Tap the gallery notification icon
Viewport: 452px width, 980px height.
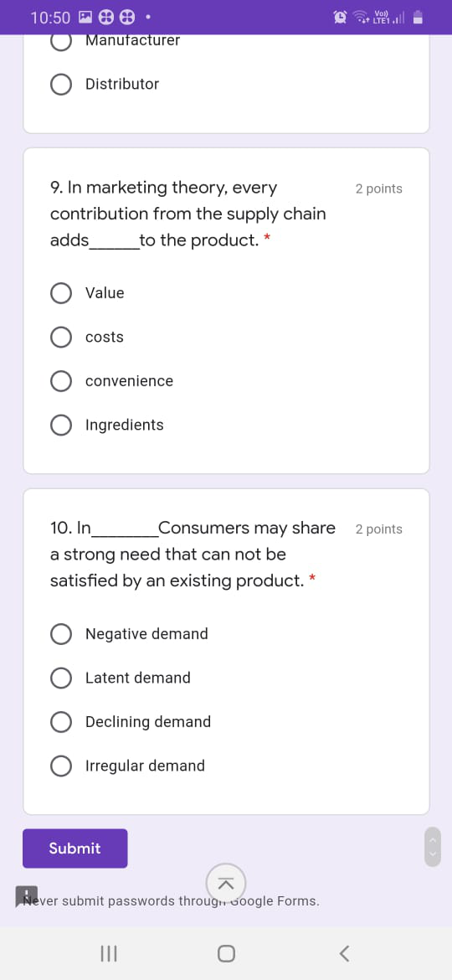pos(85,18)
